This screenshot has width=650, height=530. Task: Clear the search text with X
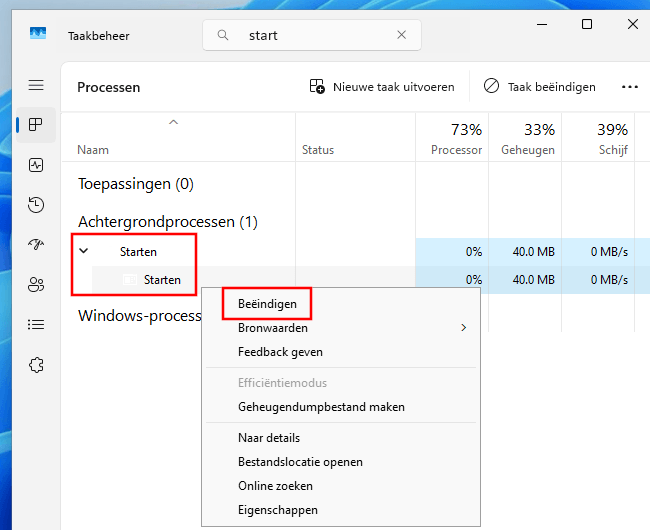point(401,35)
